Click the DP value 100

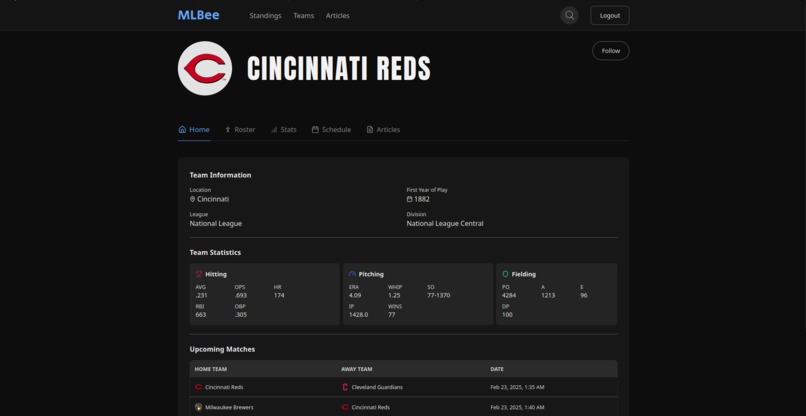click(x=507, y=315)
